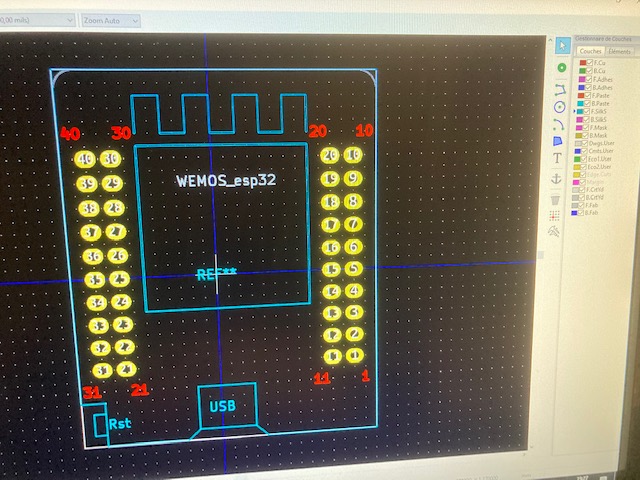Uncheck the F.Adhes layer checkbox
The height and width of the screenshot is (480, 640).
589,79
